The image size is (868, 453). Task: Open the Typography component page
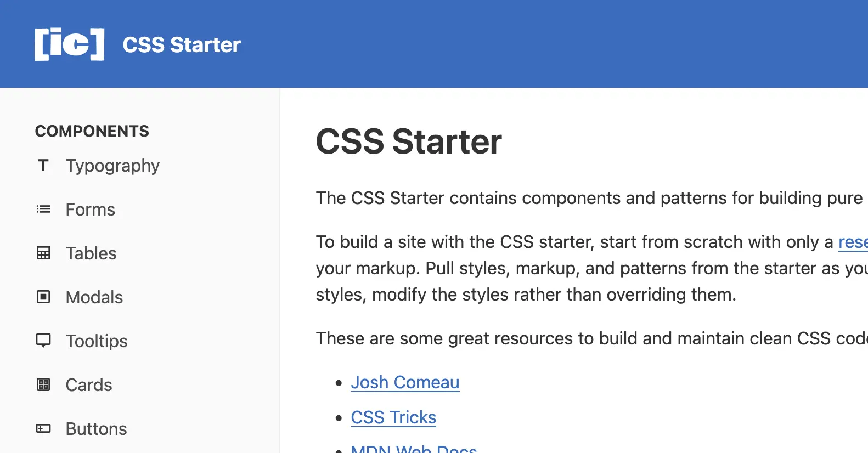(112, 165)
